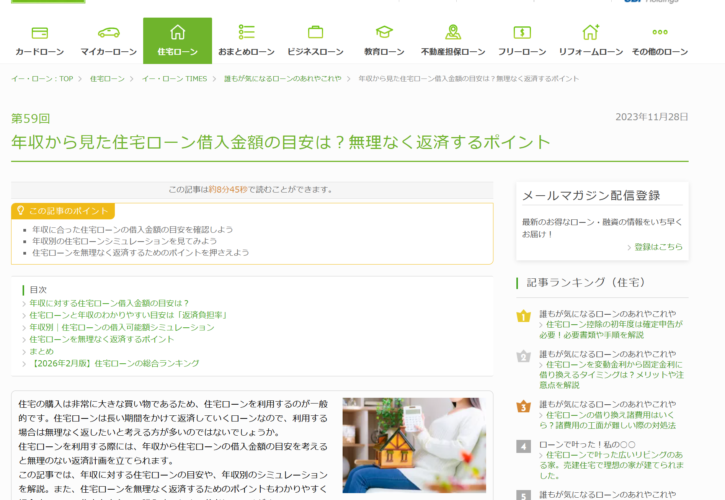
Task: Open rank 1 article on 住宅ローン控除
Action: pyautogui.click(x=610, y=329)
